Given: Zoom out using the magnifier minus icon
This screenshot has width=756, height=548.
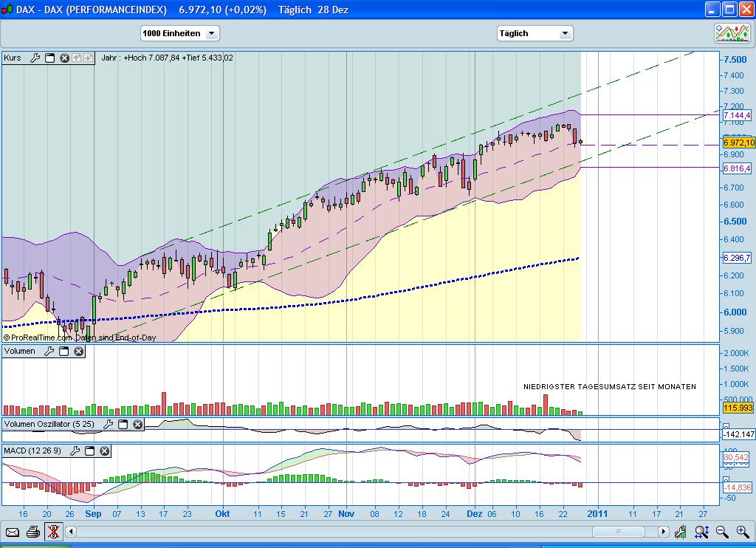Looking at the screenshot, I should click(721, 532).
